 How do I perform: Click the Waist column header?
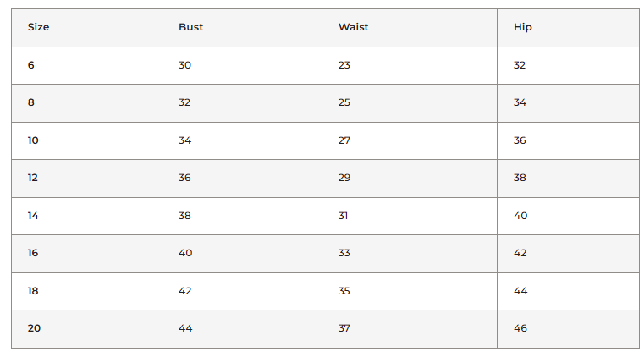353,27
